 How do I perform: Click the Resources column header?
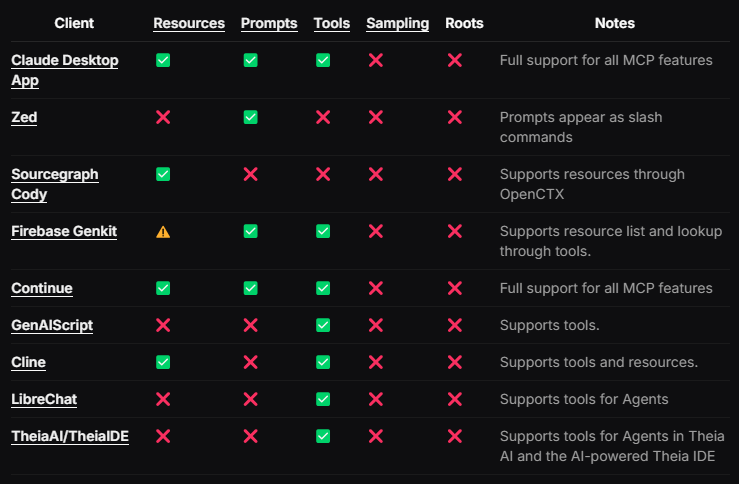(189, 23)
